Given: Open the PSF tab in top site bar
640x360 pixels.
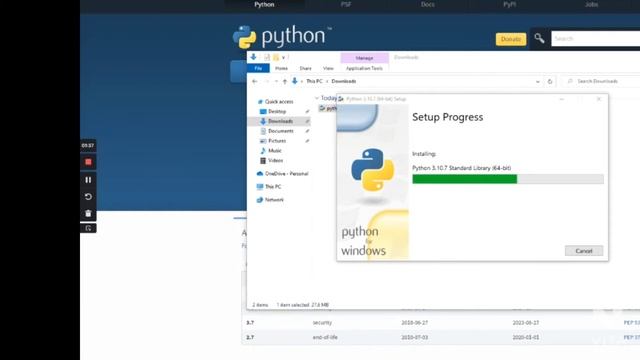Looking at the screenshot, I should click(346, 4).
